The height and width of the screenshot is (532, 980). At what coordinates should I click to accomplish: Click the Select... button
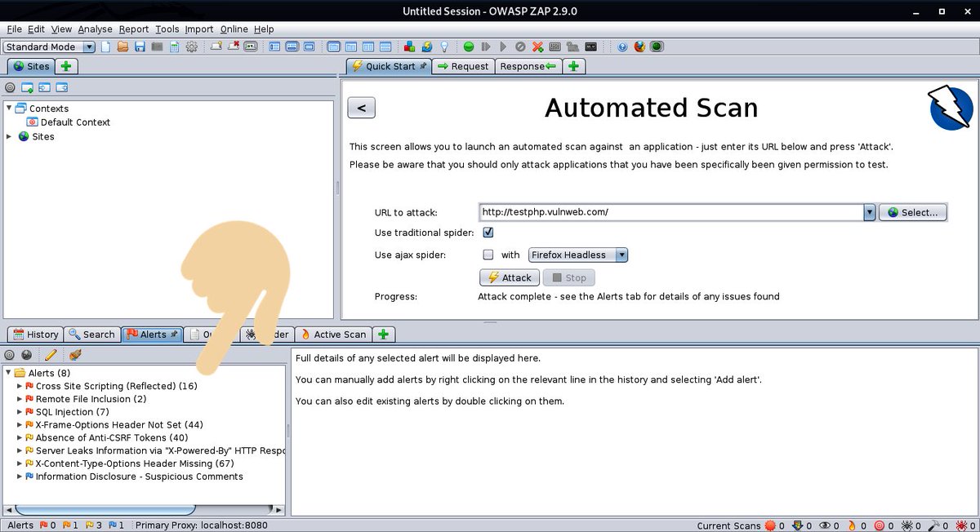pyautogui.click(x=913, y=212)
